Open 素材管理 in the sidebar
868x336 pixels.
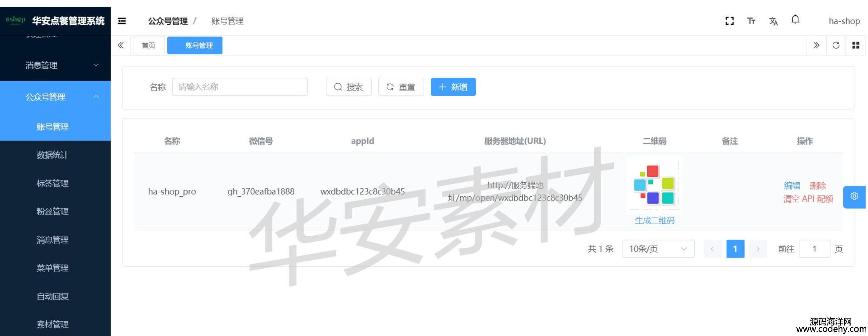55,324
